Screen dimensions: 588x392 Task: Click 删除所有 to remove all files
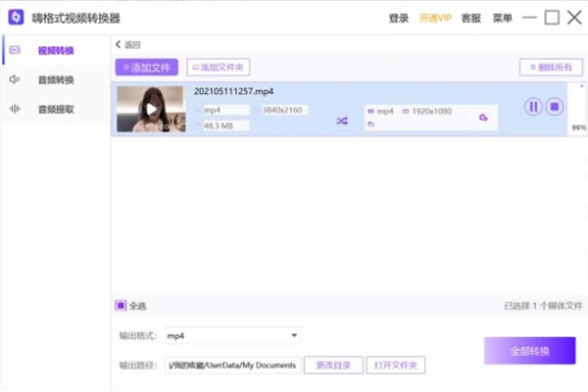[x=544, y=68]
